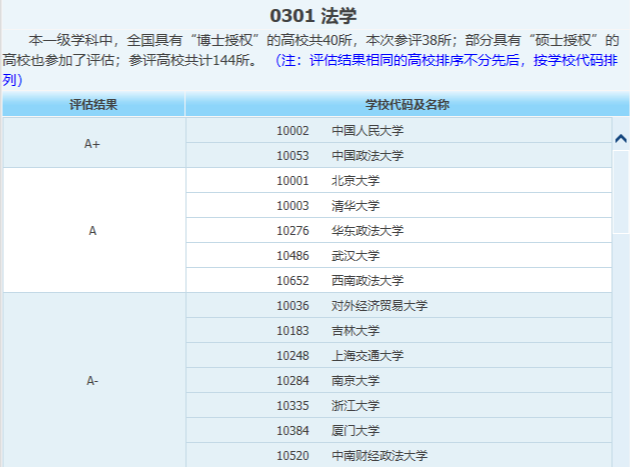Click row 10335 浙江大学
The height and width of the screenshot is (467, 630).
[399, 405]
